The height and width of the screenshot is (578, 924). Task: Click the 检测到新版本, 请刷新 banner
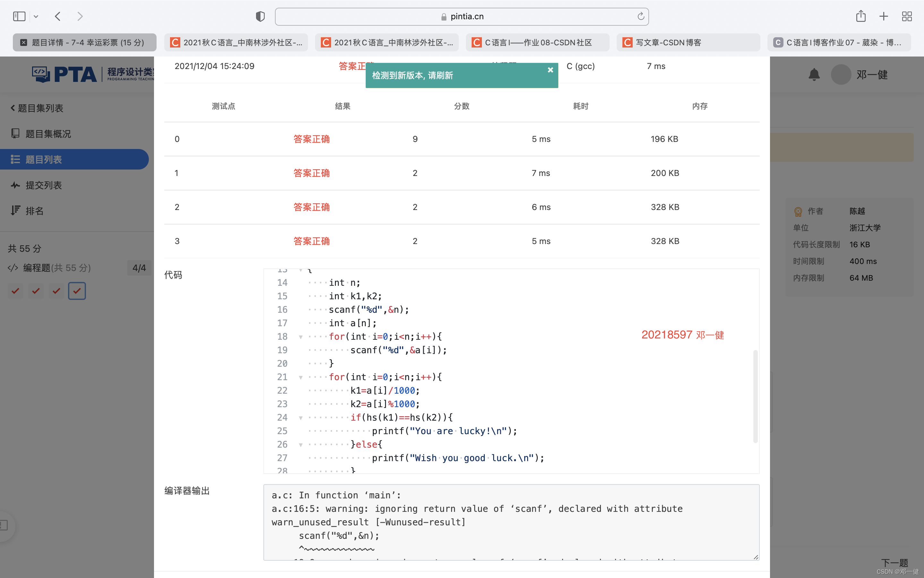click(462, 75)
